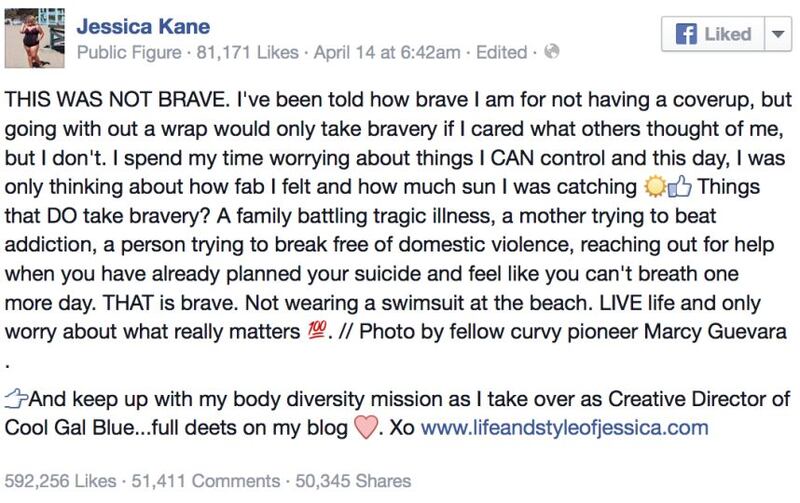Click the April 14 at 6:42am timestamp

coord(387,52)
